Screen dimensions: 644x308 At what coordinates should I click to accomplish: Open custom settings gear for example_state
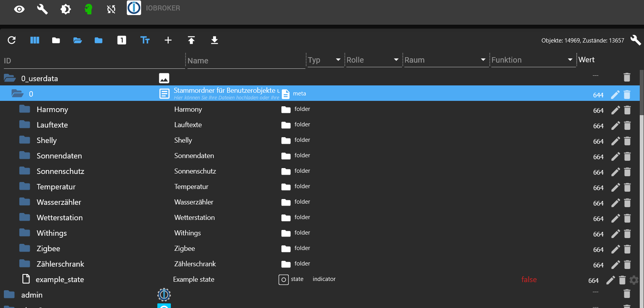[634, 280]
